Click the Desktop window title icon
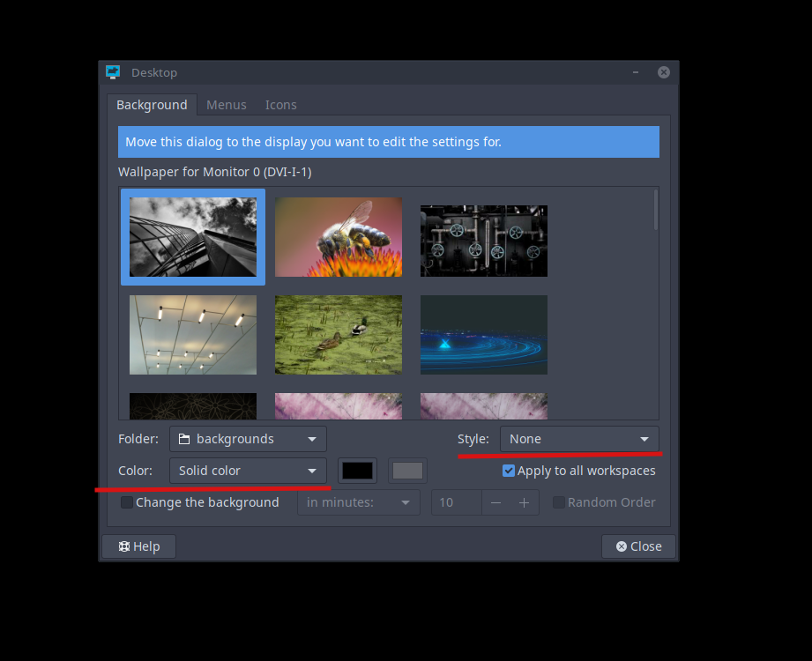 [113, 72]
